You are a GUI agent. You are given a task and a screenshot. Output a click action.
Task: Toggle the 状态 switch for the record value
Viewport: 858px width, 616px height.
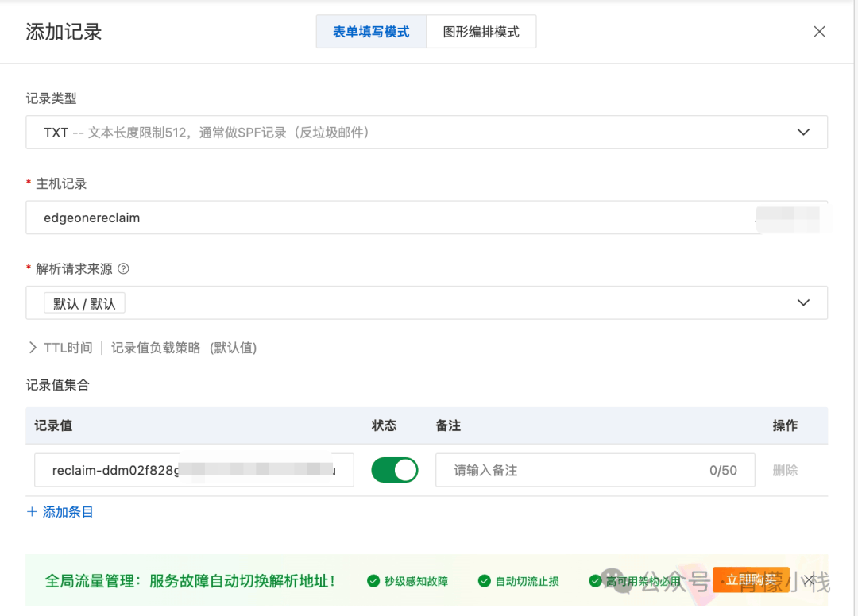(394, 470)
